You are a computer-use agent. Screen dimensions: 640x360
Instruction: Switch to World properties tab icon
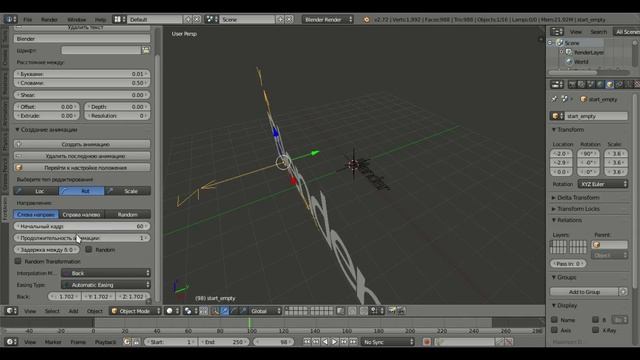point(600,84)
